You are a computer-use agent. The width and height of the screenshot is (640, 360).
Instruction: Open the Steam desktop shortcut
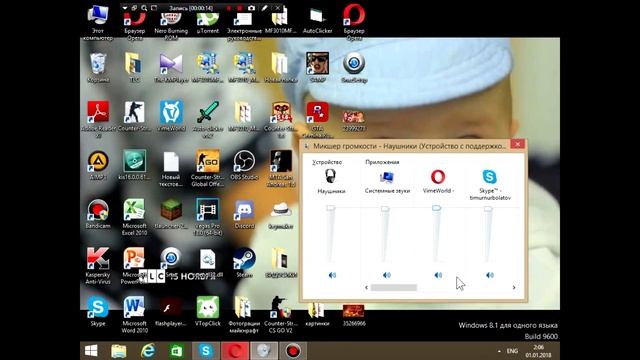point(244,262)
